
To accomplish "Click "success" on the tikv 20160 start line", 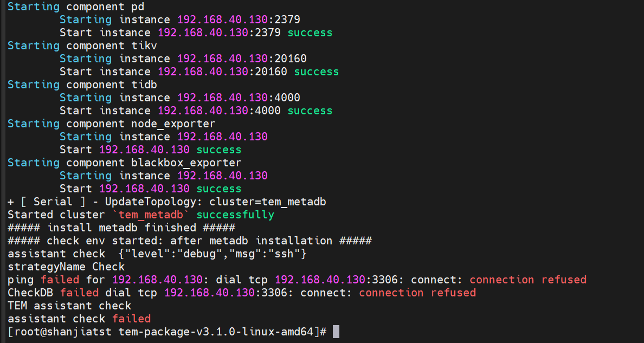I will coord(317,72).
